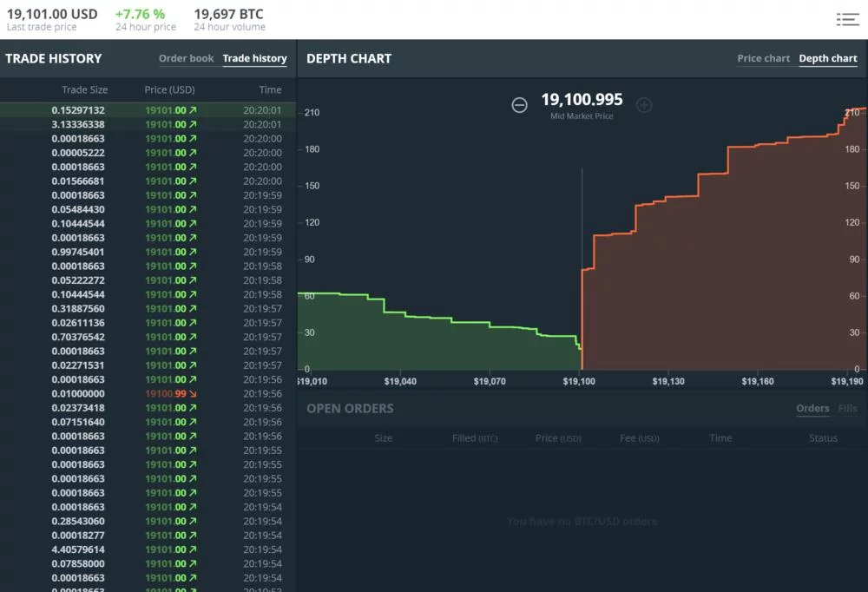Switch to Order book tab
The image size is (868, 592).
click(186, 58)
